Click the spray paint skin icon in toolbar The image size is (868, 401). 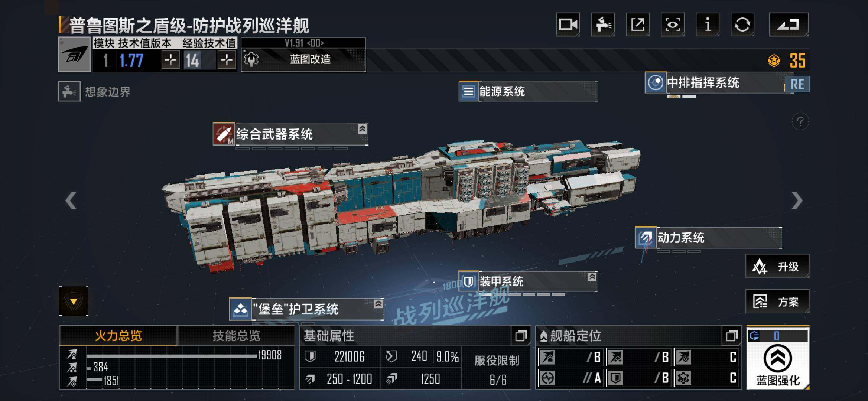click(x=602, y=25)
